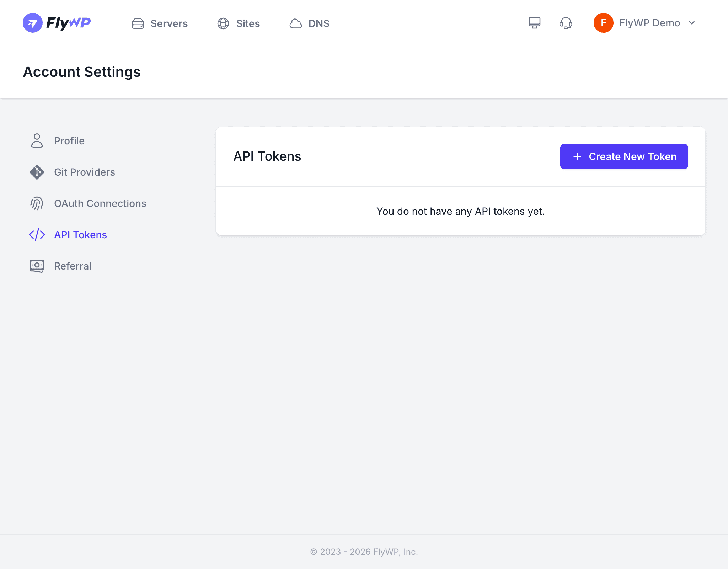Click the Servers stack icon

[x=138, y=23]
